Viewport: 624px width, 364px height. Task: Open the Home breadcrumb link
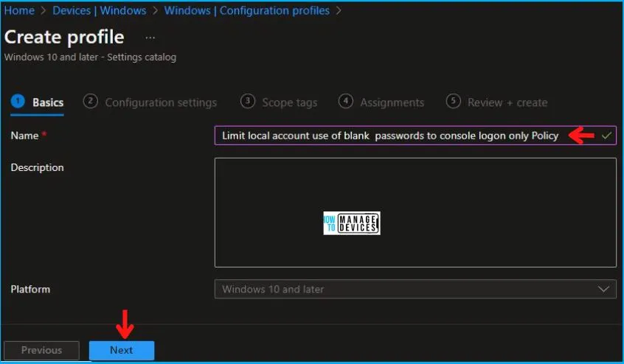(19, 10)
